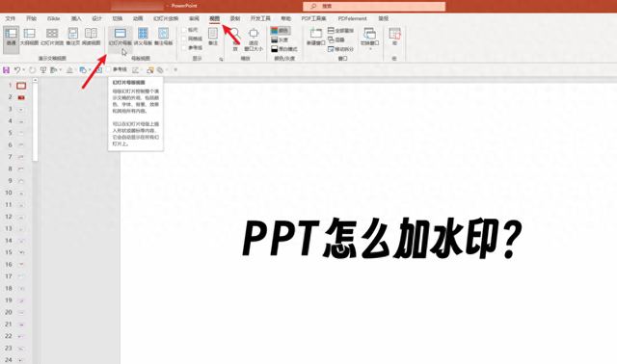Open the iSlide ribbon tab

[x=54, y=18]
